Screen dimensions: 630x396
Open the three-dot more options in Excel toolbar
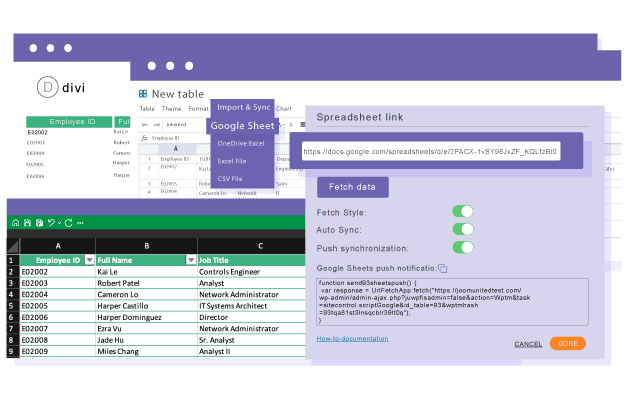tap(80, 223)
